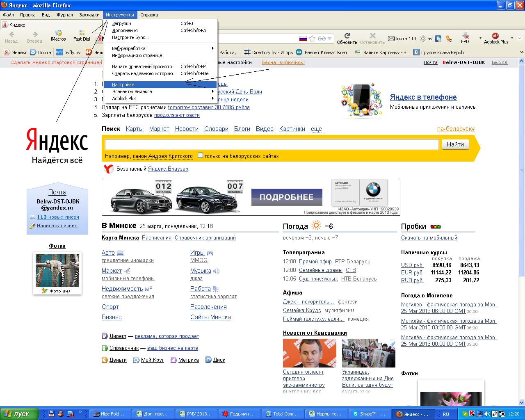Open dropdown arrow beside FVD button

tap(480, 38)
